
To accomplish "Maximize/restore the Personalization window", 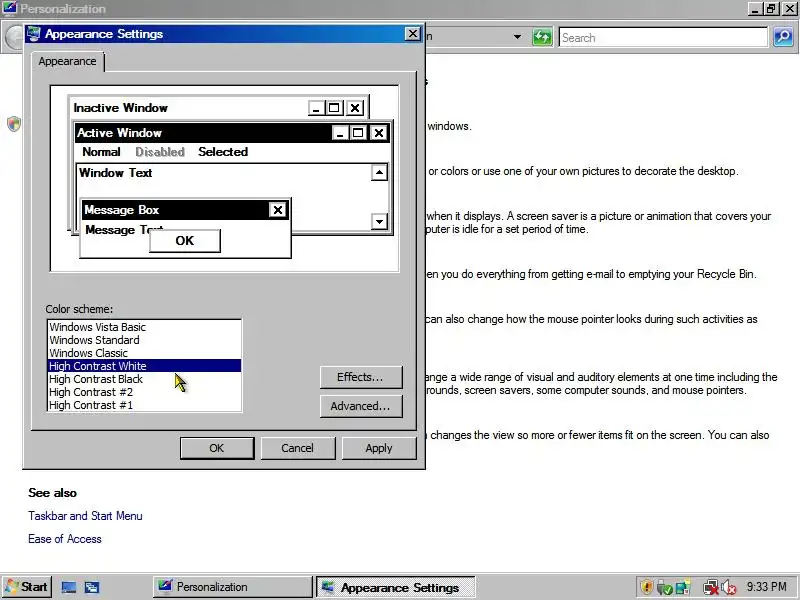I will pyautogui.click(x=771, y=8).
